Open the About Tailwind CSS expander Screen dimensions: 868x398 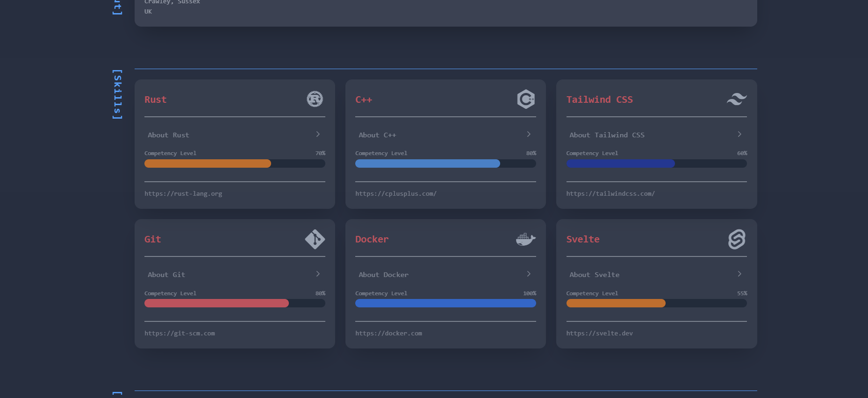click(x=656, y=135)
